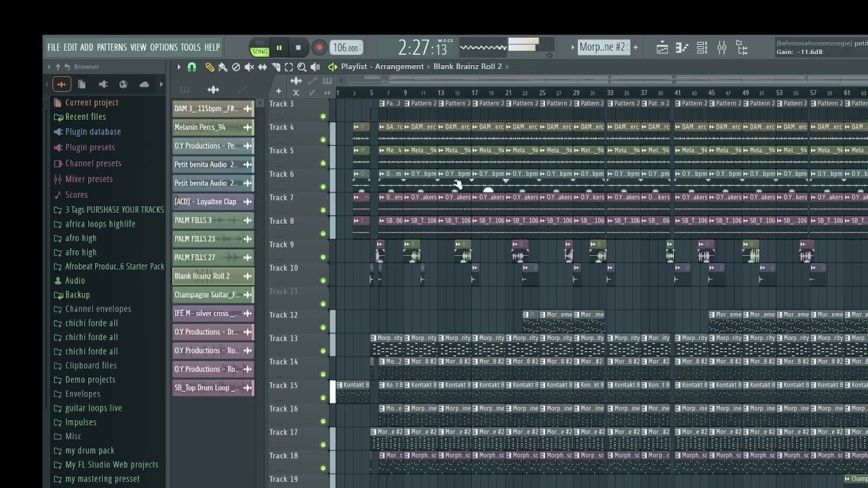Open the PATTERNS menu
This screenshot has width=868, height=488.
coord(112,47)
